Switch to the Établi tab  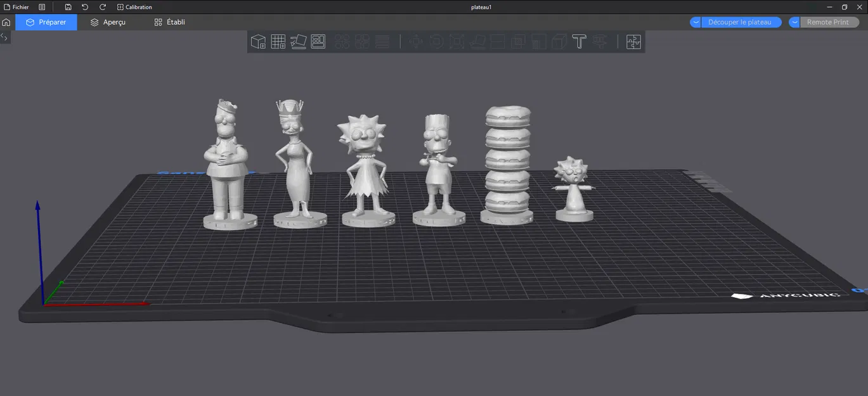tap(168, 22)
